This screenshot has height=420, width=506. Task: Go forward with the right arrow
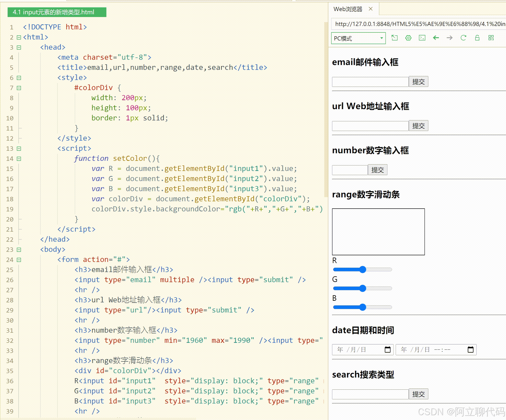point(449,38)
